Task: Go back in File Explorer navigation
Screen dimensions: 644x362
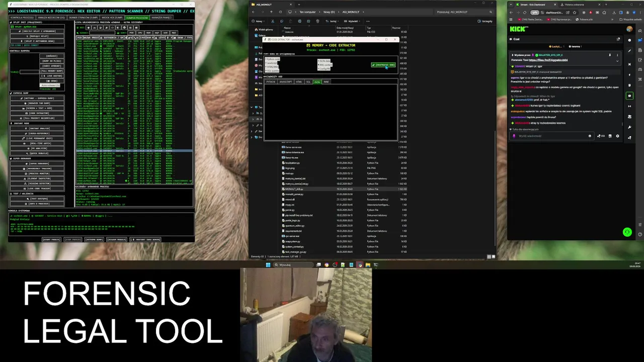Action: point(253,12)
